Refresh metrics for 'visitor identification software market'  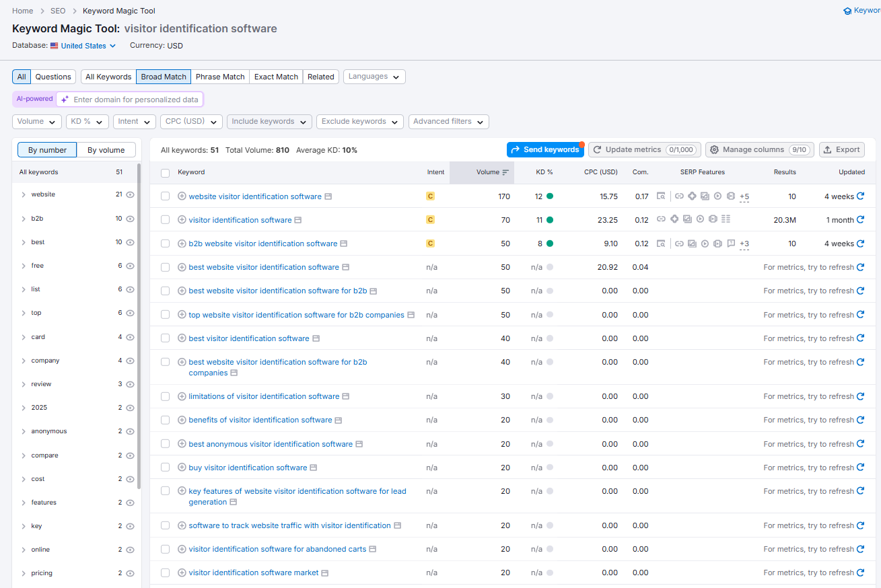[x=860, y=573]
